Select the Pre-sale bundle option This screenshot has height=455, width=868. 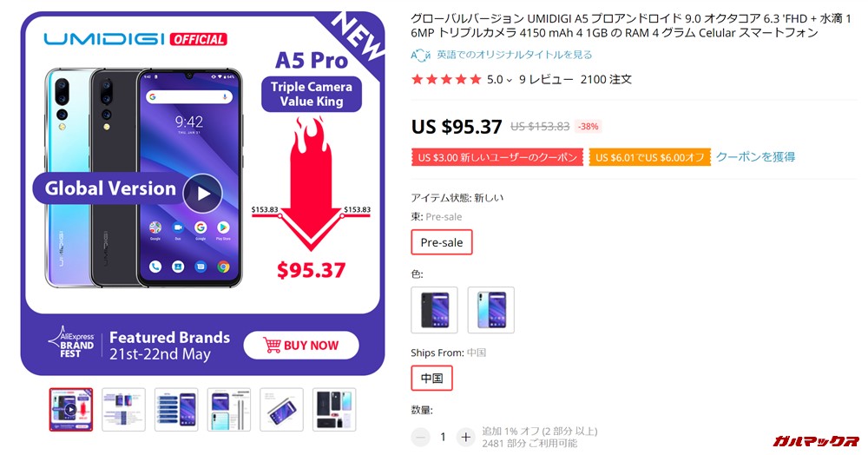click(x=442, y=242)
